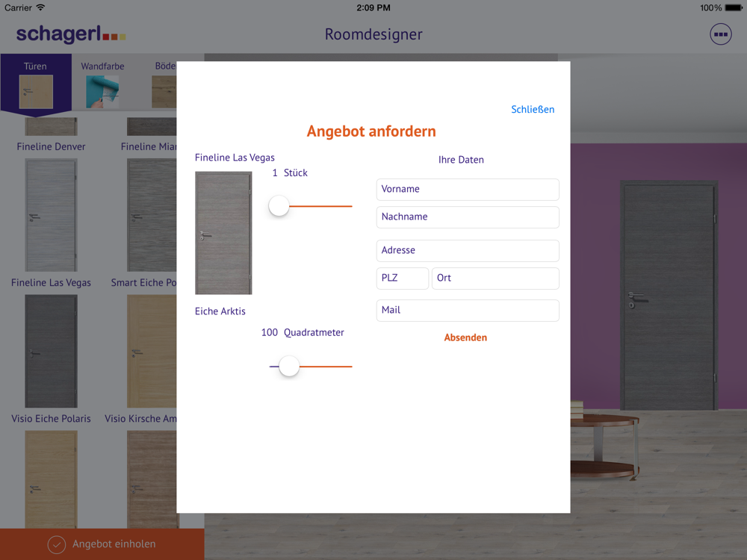This screenshot has width=747, height=560.
Task: Click the Fineline Las Vegas label in door list
Action: (x=51, y=283)
